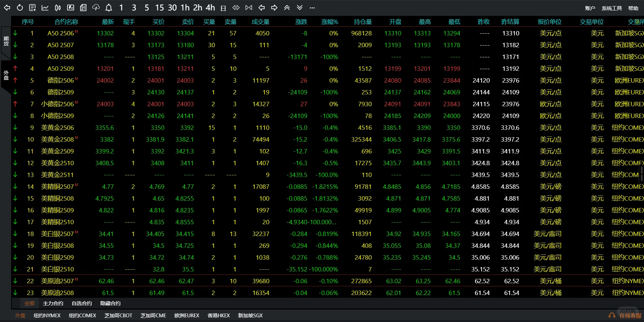Sort by the 最新 column header
Viewport: 644px width, 322px height.
tap(108, 22)
